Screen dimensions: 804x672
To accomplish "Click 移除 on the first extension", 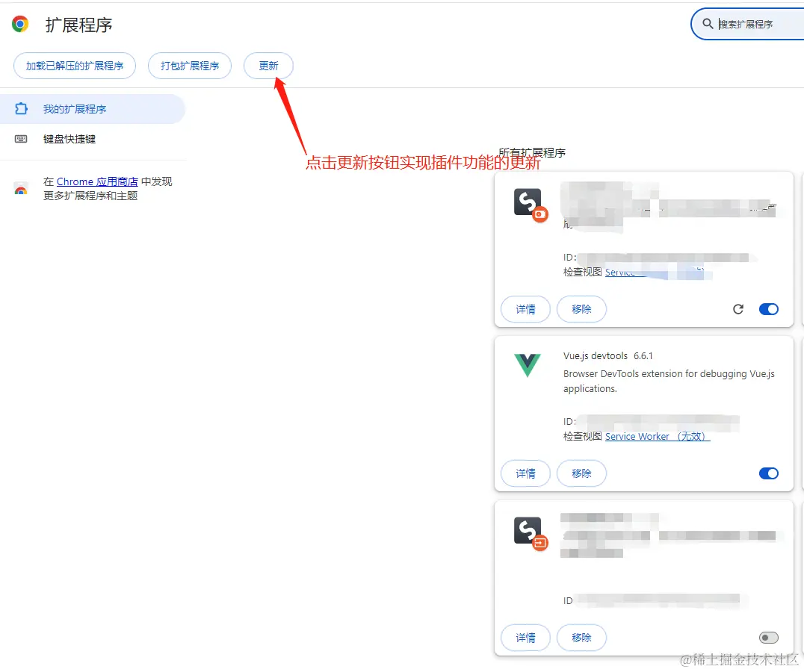I will click(581, 309).
